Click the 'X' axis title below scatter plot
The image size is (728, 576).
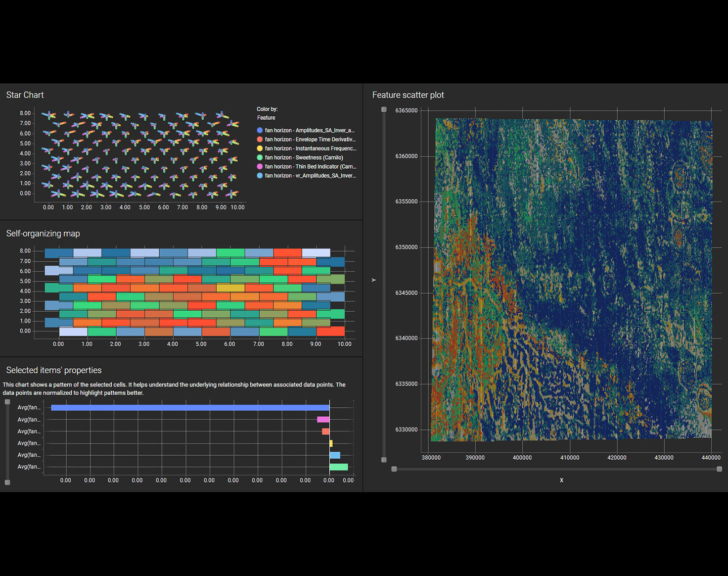562,481
